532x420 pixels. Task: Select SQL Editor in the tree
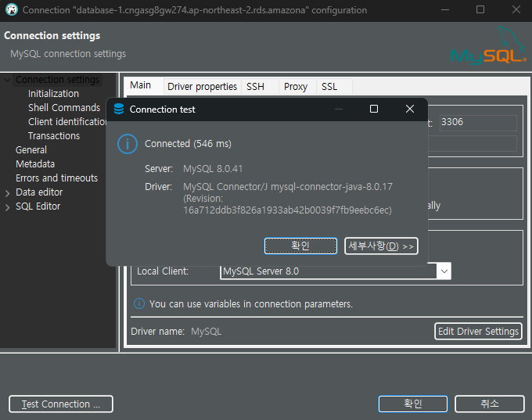[38, 206]
